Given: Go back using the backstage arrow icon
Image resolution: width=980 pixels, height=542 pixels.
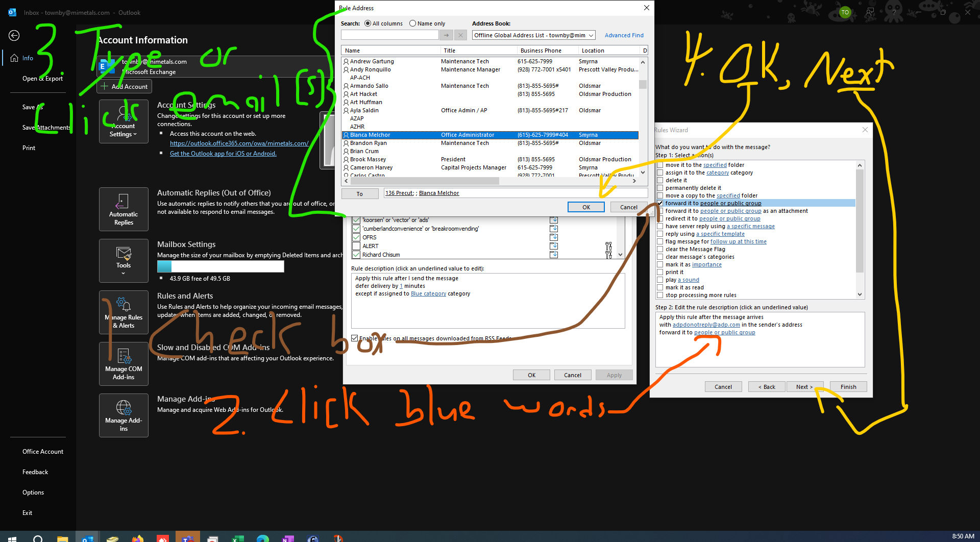Looking at the screenshot, I should 14,35.
